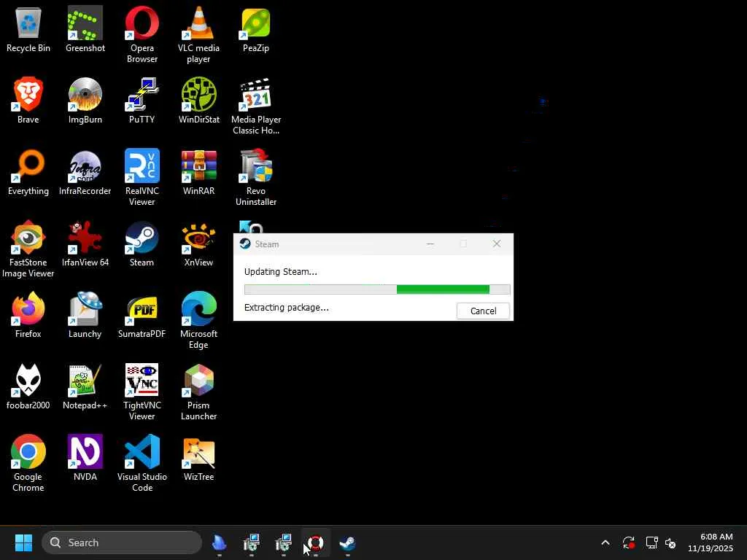Select the XnView desktop shortcut

198,244
